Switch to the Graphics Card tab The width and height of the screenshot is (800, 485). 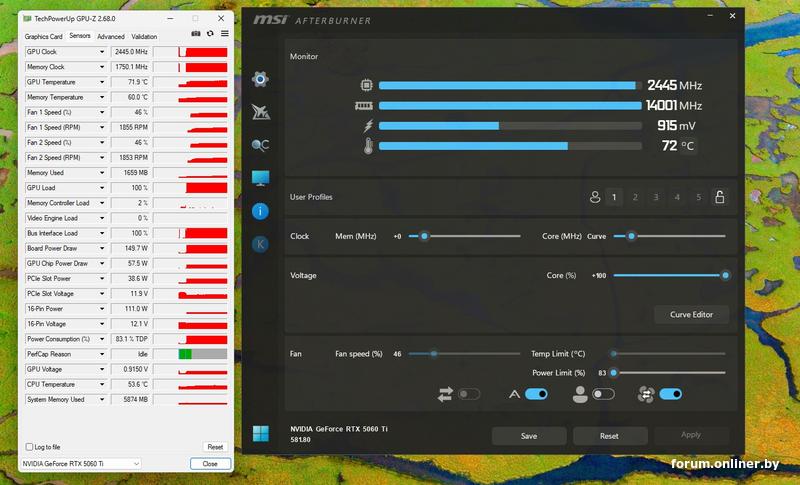43,37
